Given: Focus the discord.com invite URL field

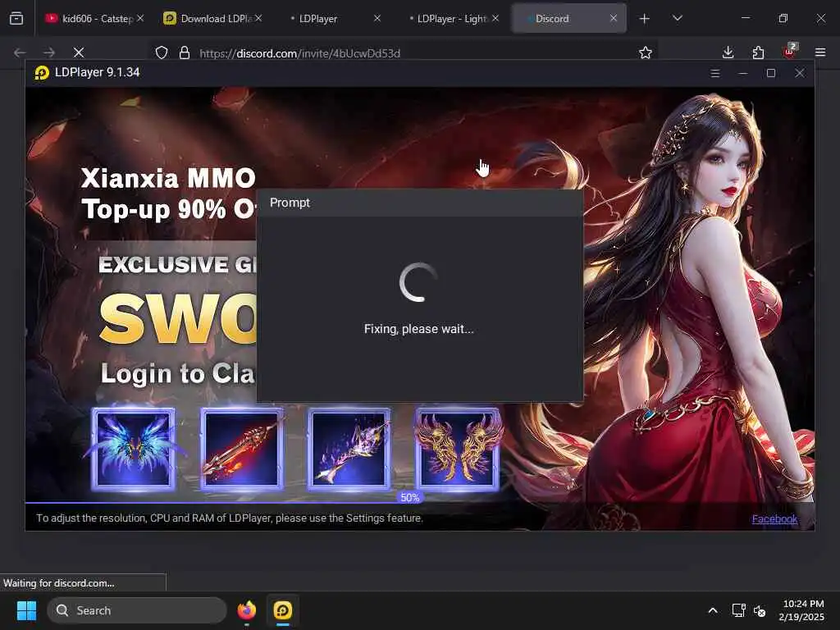Looking at the screenshot, I should point(299,53).
